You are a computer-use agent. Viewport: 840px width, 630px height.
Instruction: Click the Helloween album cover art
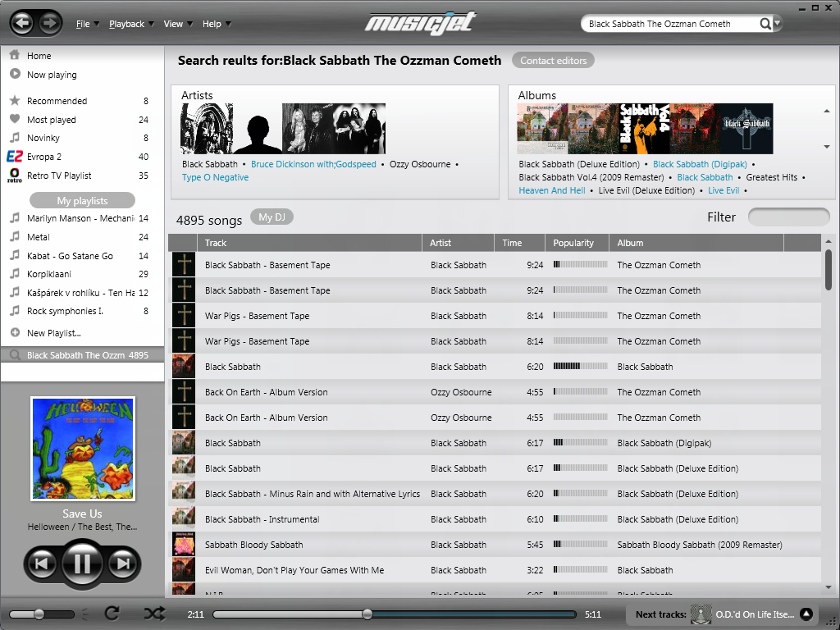tap(83, 449)
